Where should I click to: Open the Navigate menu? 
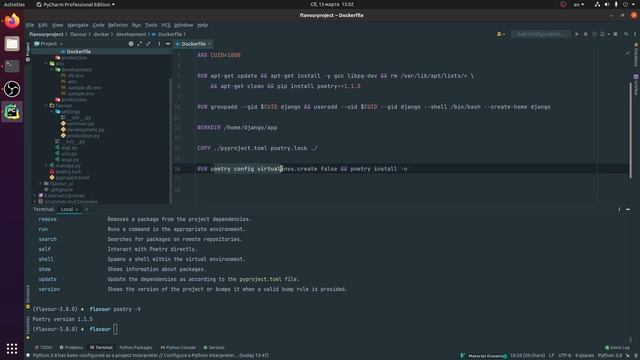78,25
